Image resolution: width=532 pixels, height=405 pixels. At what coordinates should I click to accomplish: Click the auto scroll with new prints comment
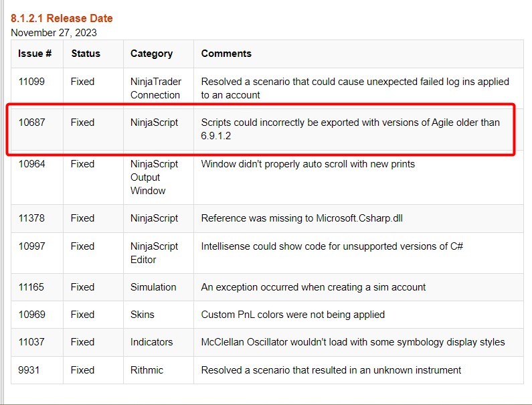coord(308,164)
